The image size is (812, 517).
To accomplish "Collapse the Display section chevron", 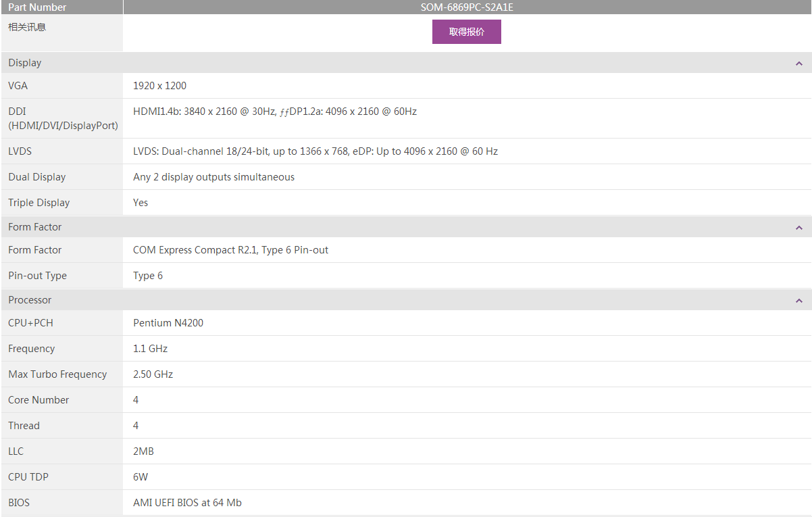I will coord(799,64).
